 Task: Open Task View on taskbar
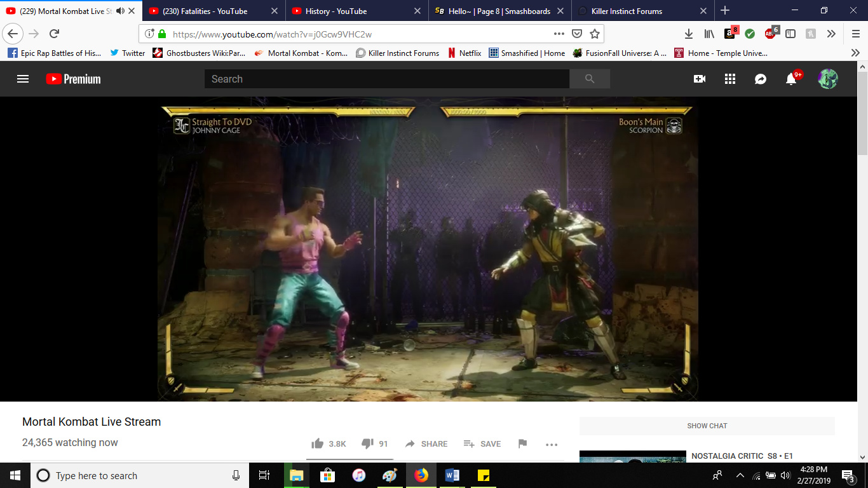click(x=264, y=475)
